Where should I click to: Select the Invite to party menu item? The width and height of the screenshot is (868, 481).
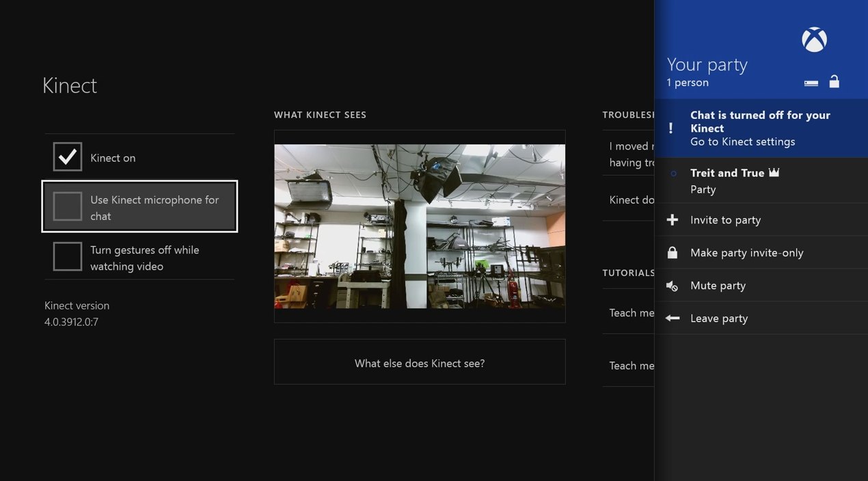point(726,220)
